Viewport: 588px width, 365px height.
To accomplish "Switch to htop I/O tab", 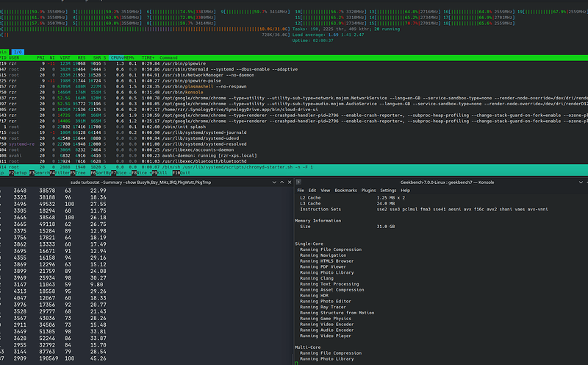I will point(18,52).
